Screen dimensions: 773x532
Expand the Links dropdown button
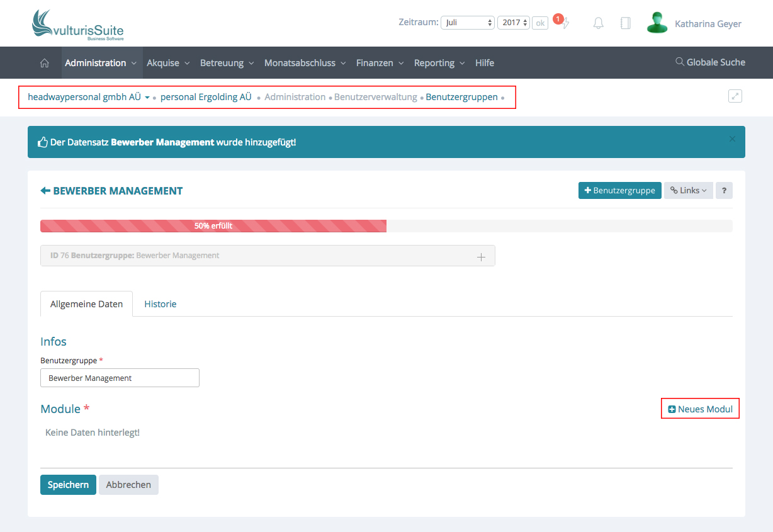click(688, 191)
